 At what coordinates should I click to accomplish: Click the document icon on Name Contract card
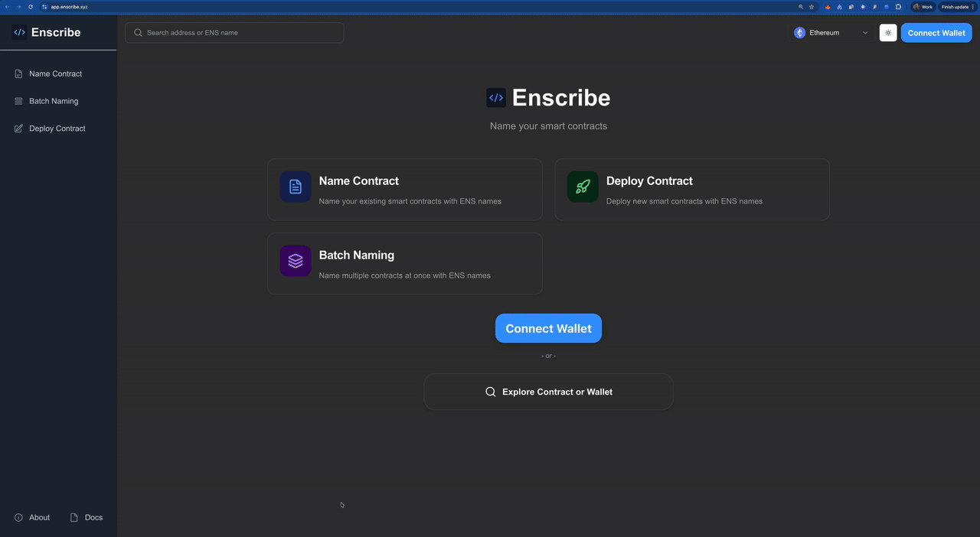(x=295, y=187)
